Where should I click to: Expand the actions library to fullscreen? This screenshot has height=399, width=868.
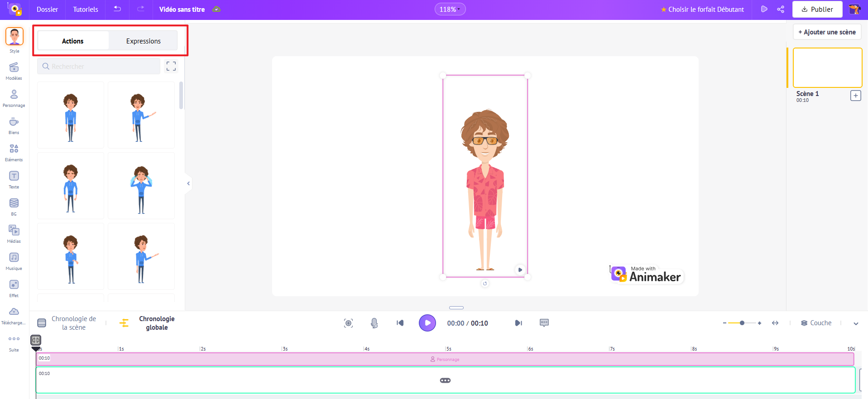(x=171, y=66)
